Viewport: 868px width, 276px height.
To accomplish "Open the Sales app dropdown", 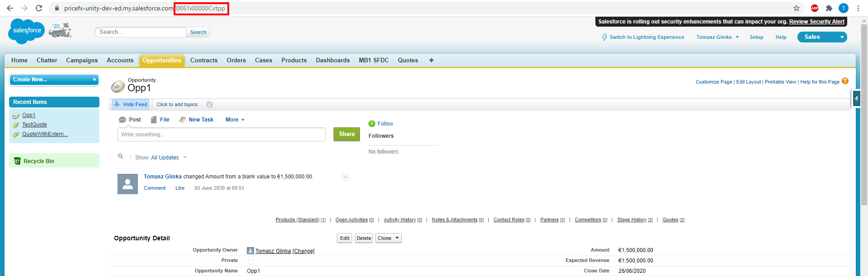I will [x=822, y=37].
